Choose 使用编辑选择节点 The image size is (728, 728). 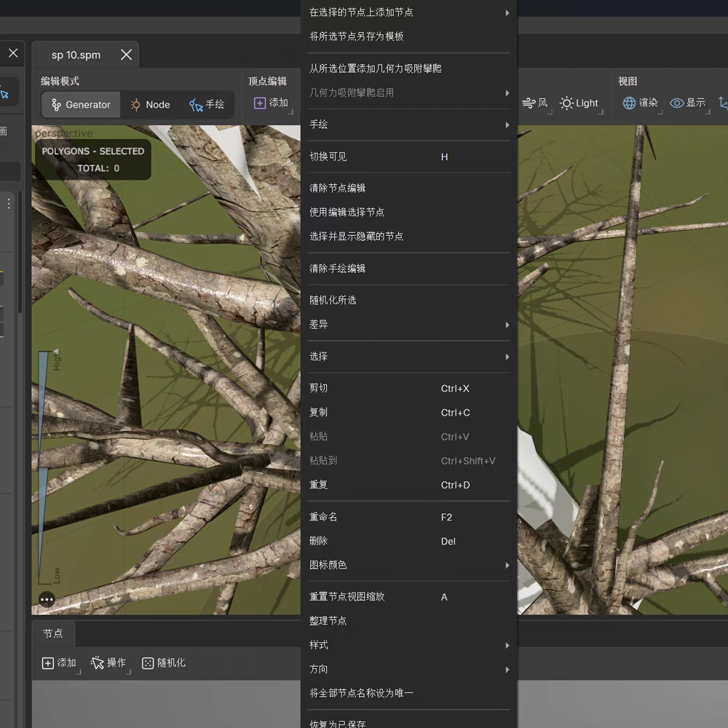(409, 212)
